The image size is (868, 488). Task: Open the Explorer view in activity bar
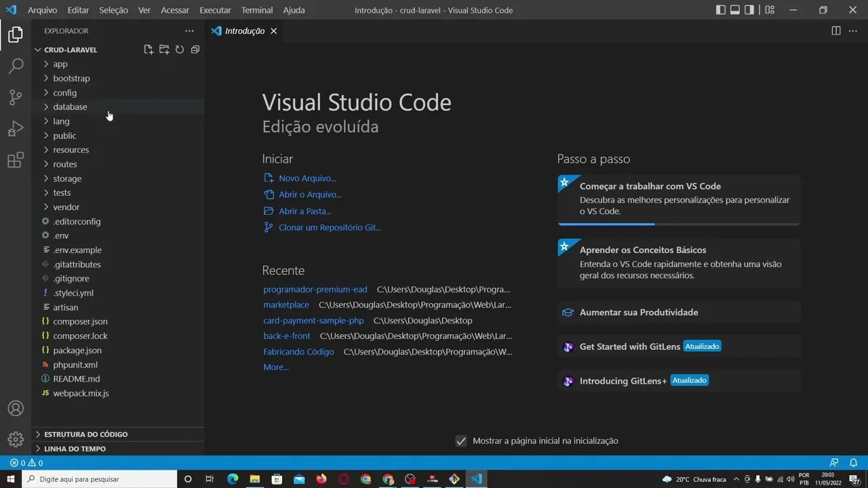[16, 35]
